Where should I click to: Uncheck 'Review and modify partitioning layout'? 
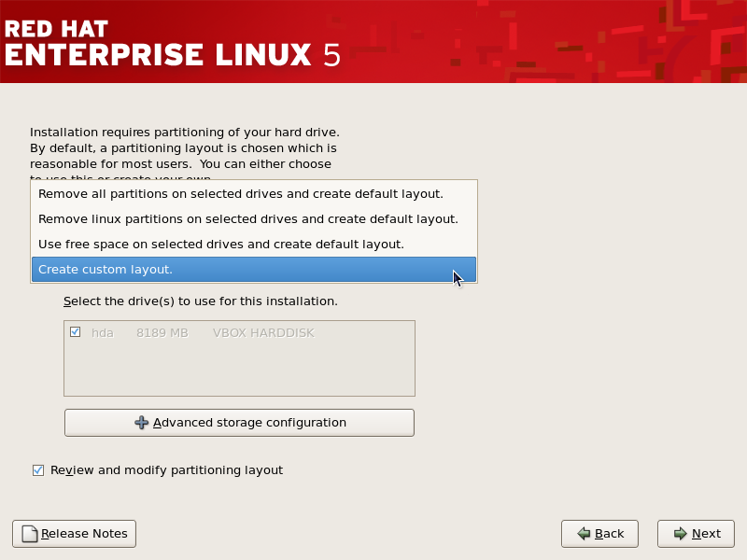(38, 470)
